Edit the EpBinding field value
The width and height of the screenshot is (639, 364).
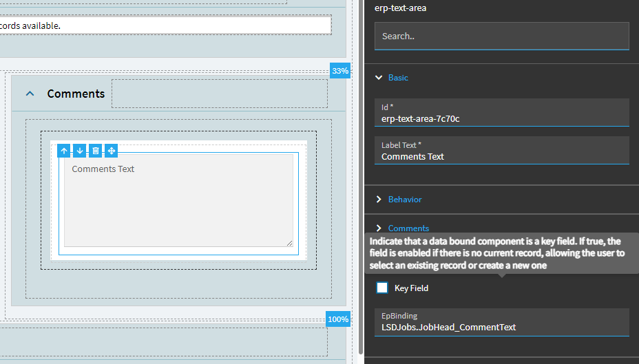pyautogui.click(x=502, y=322)
